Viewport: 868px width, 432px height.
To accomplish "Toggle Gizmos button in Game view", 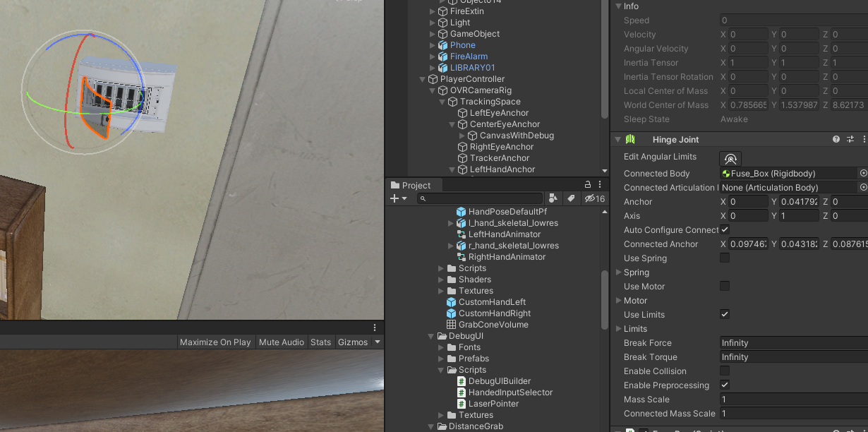I will [353, 342].
